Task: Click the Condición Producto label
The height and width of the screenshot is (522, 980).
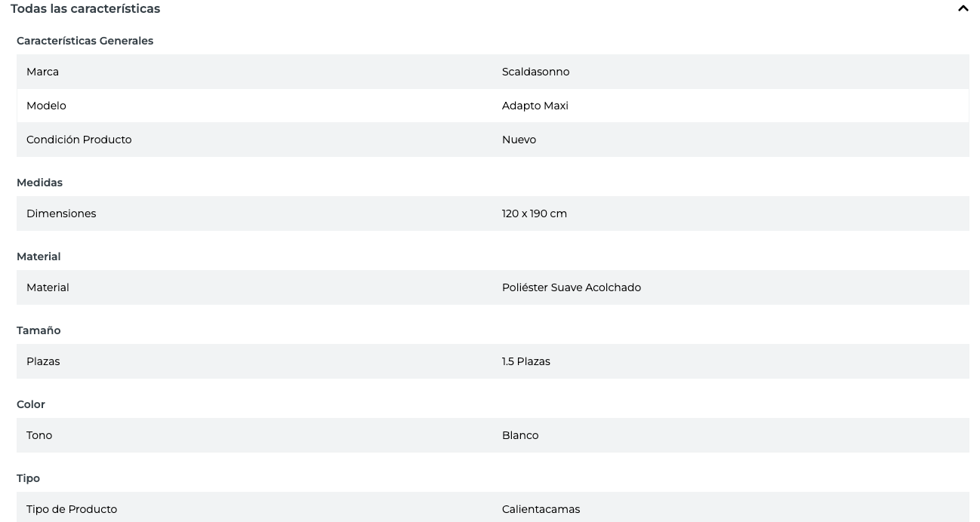Action: [79, 140]
